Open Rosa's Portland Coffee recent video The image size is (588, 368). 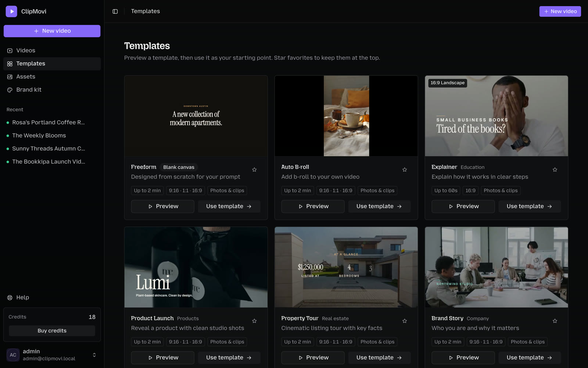pyautogui.click(x=52, y=123)
